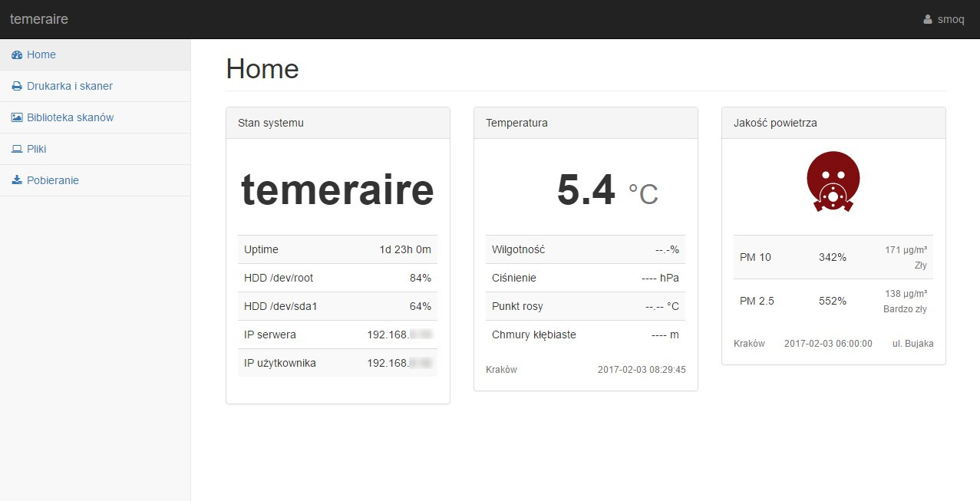
Task: Click the picture icon for scan library
Action: tap(17, 118)
